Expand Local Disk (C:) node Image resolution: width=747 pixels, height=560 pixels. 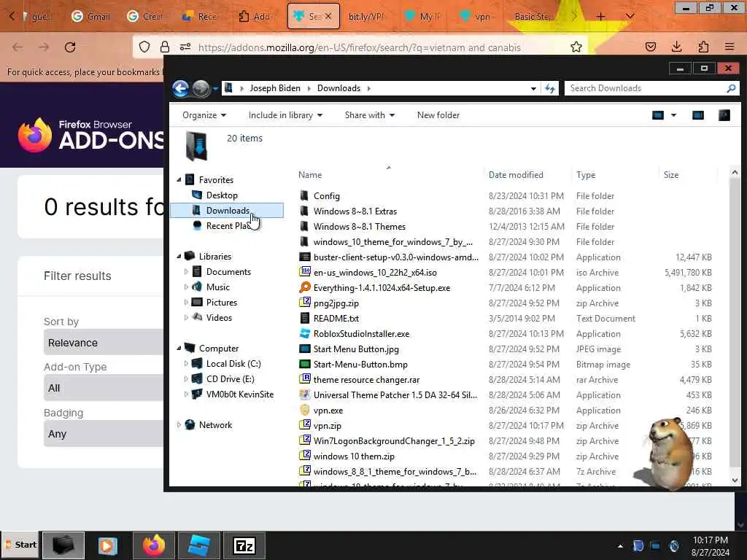[x=186, y=364]
